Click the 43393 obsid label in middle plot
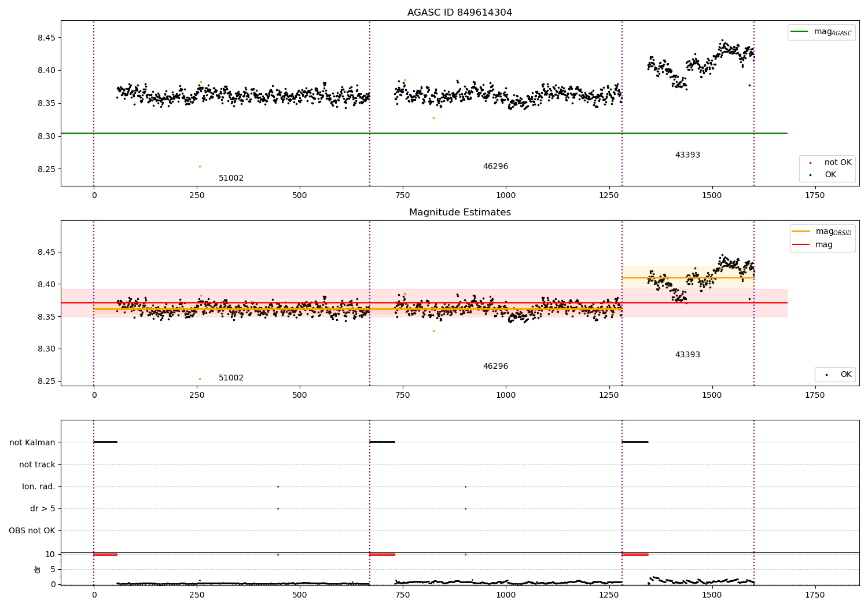Image resolution: width=868 pixels, height=608 pixels. point(687,355)
